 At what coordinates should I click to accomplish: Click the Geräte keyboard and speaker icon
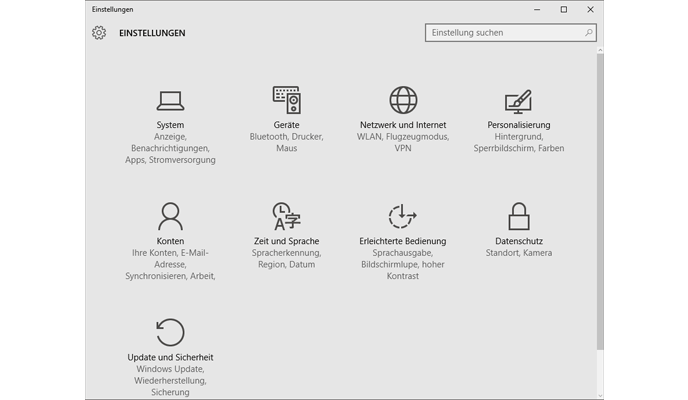287,100
